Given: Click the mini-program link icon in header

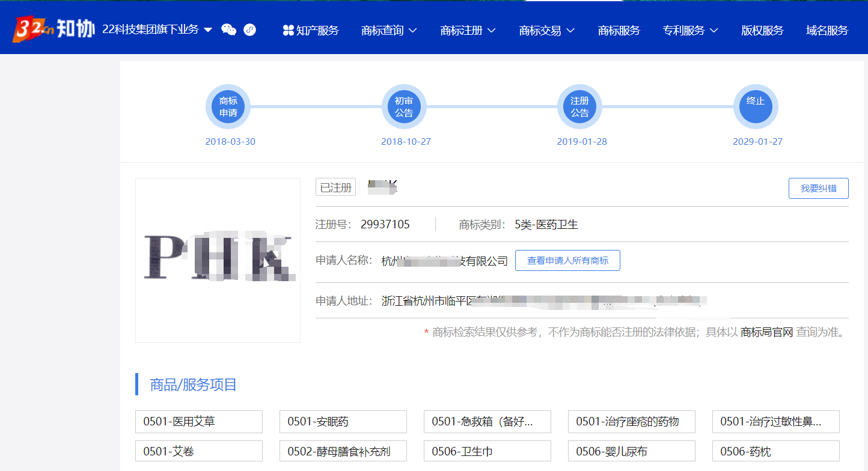Looking at the screenshot, I should pyautogui.click(x=250, y=30).
